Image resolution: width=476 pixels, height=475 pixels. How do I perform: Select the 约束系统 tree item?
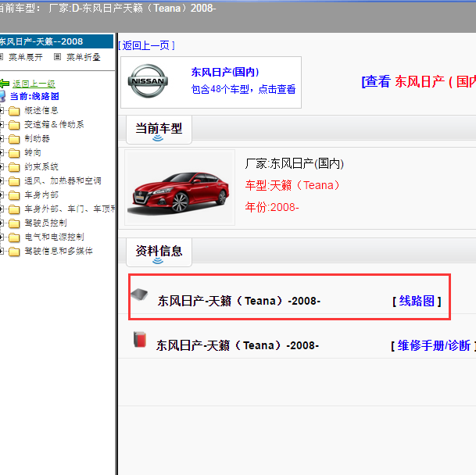pyautogui.click(x=41, y=166)
